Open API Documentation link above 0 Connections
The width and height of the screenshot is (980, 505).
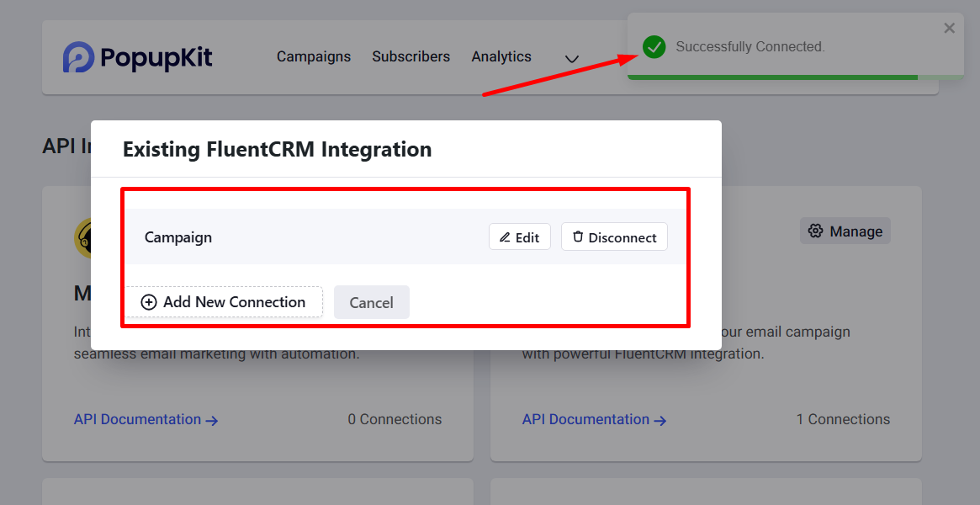click(x=146, y=419)
